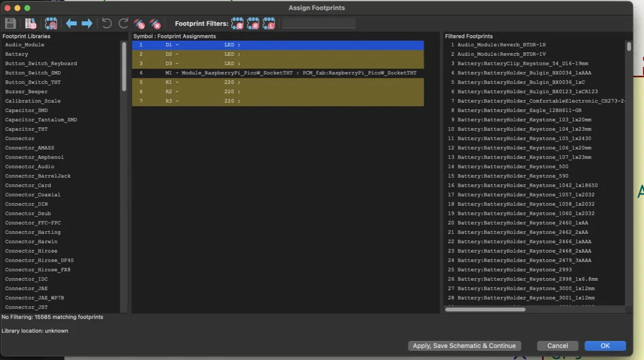The height and width of the screenshot is (360, 644).
Task: Select Buzzer_Beeper library
Action: 26,92
